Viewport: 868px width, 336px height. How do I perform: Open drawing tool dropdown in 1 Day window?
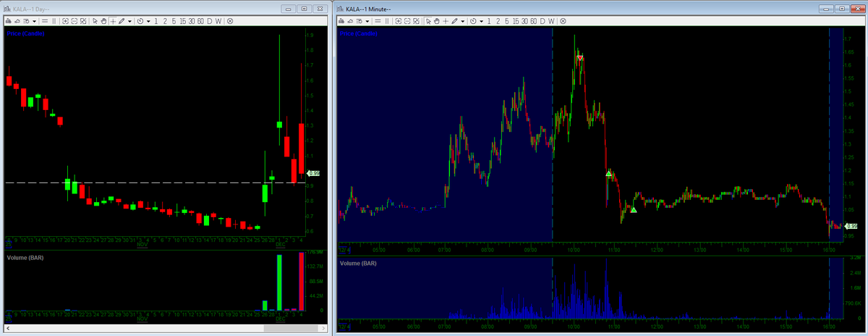(129, 21)
